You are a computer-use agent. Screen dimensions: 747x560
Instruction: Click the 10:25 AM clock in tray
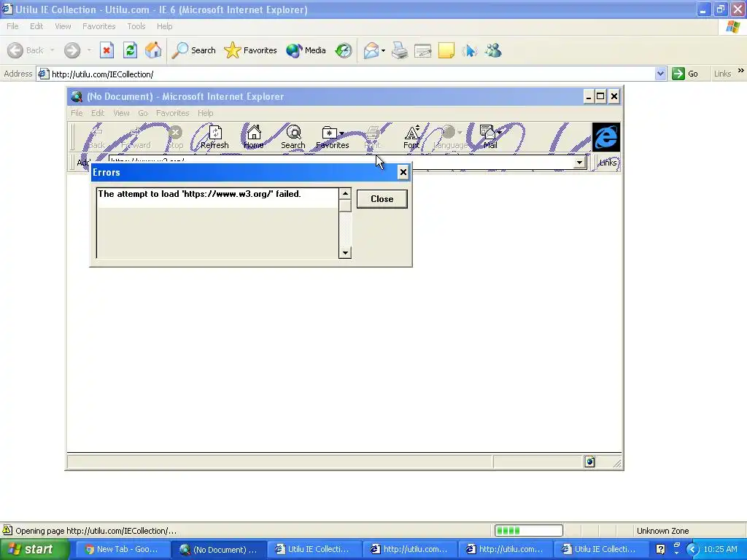click(720, 550)
